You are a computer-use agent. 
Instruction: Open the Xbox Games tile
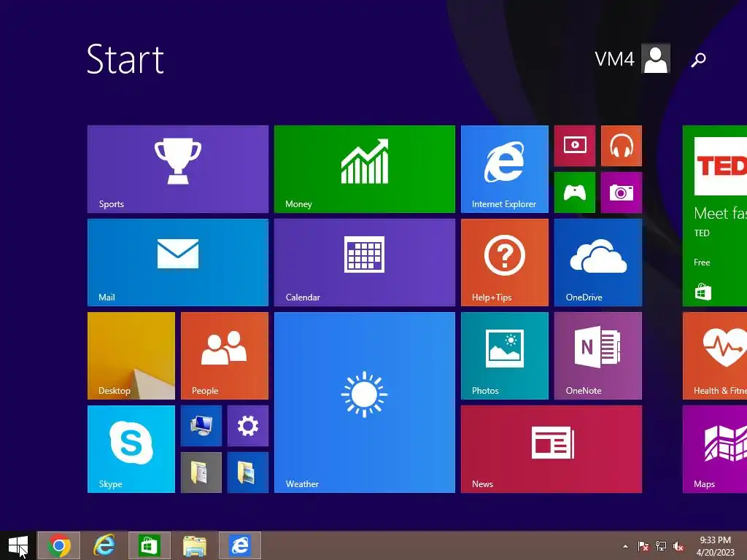pos(575,192)
